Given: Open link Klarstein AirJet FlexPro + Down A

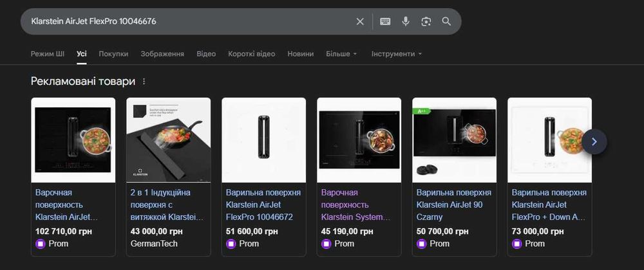Looking at the screenshot, I should [549, 204].
